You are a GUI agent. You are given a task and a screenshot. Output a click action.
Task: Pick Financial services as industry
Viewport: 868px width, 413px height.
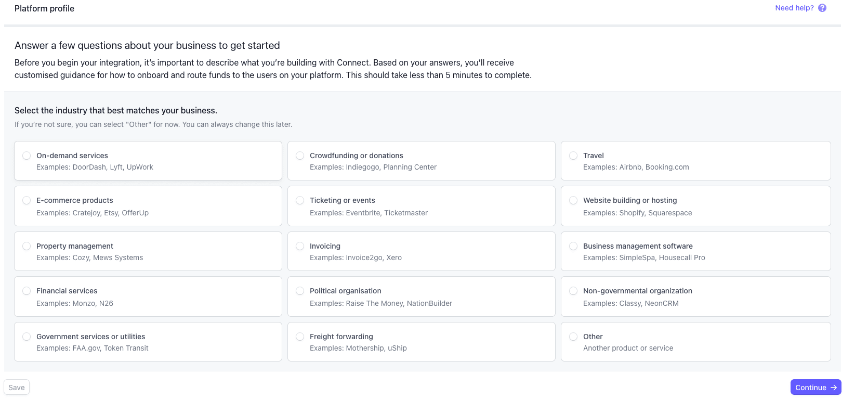[x=27, y=291]
